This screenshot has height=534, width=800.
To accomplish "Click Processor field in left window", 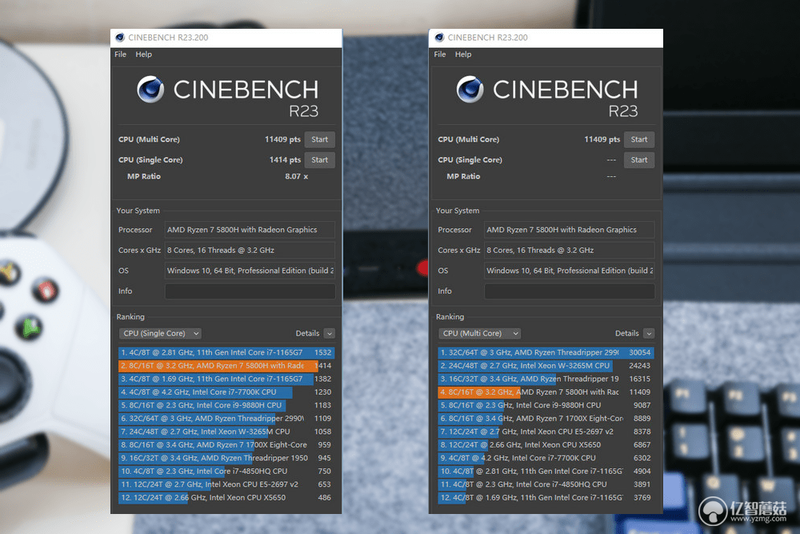I will pos(249,230).
